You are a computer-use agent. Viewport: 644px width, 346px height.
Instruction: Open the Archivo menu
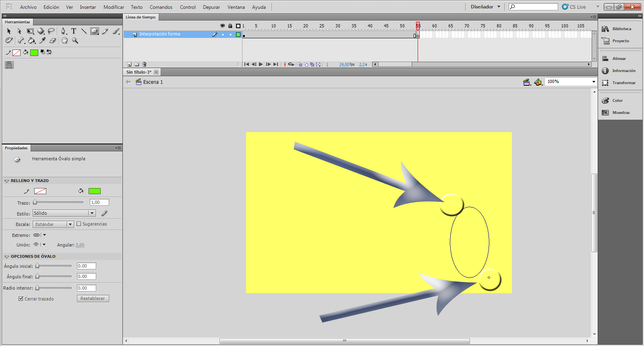pyautogui.click(x=28, y=7)
